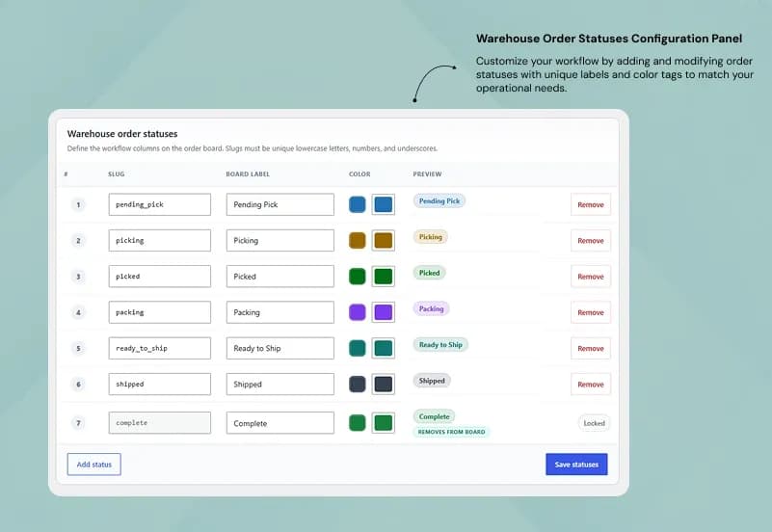Click the Pending Pick preview badge
Image resolution: width=772 pixels, height=532 pixels.
439,200
